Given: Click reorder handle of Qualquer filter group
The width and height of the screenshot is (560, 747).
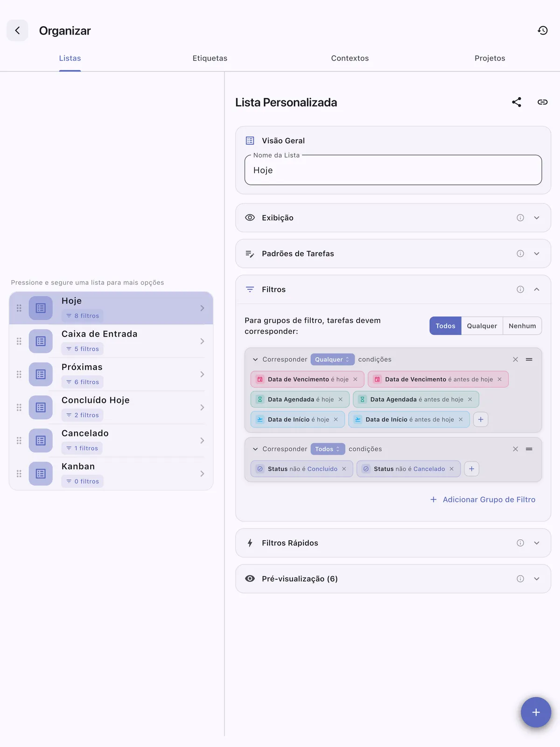Looking at the screenshot, I should point(529,359).
